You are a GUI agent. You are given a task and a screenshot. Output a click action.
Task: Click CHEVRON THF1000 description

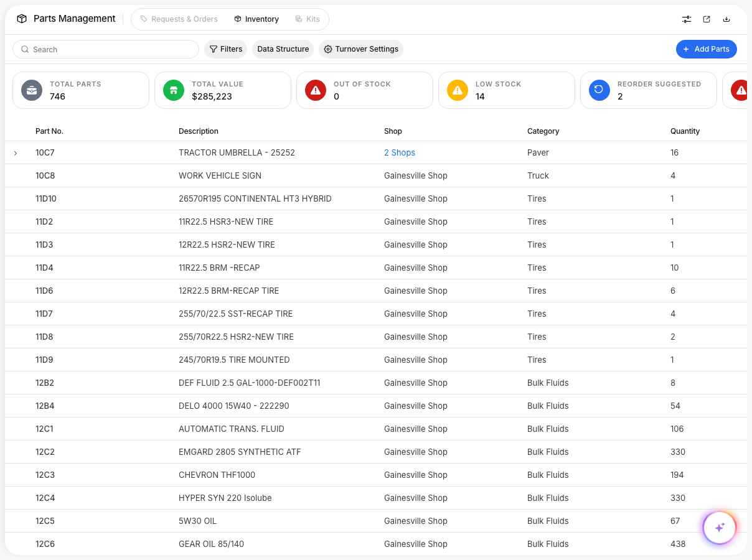(x=217, y=475)
